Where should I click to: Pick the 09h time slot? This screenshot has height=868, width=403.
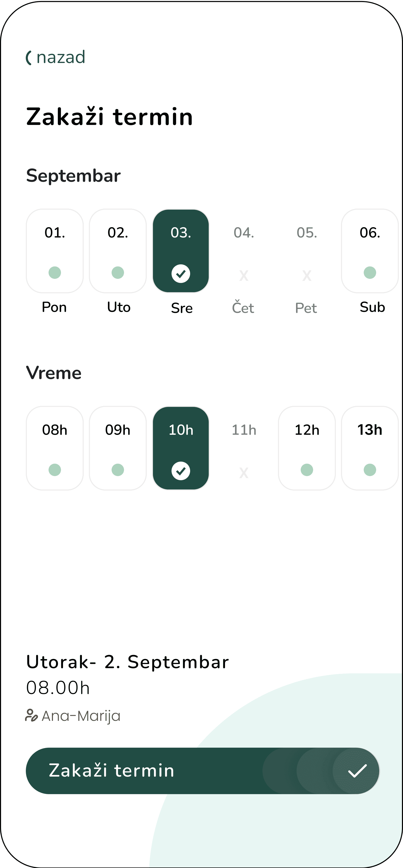pos(118,448)
